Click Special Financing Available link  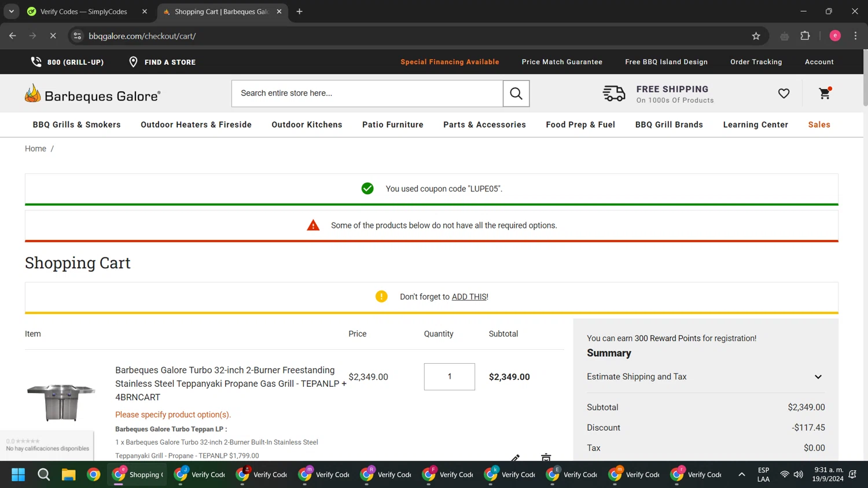click(450, 62)
